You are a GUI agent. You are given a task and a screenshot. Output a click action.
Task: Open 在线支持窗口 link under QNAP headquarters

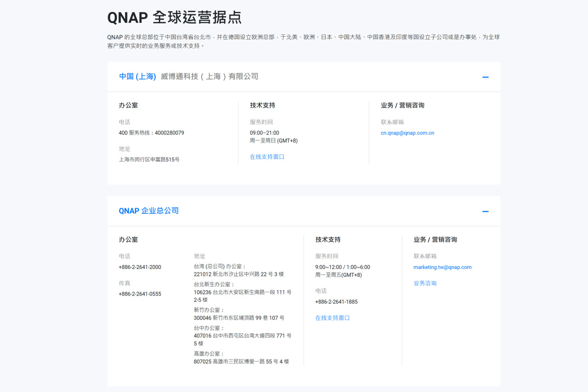(333, 318)
